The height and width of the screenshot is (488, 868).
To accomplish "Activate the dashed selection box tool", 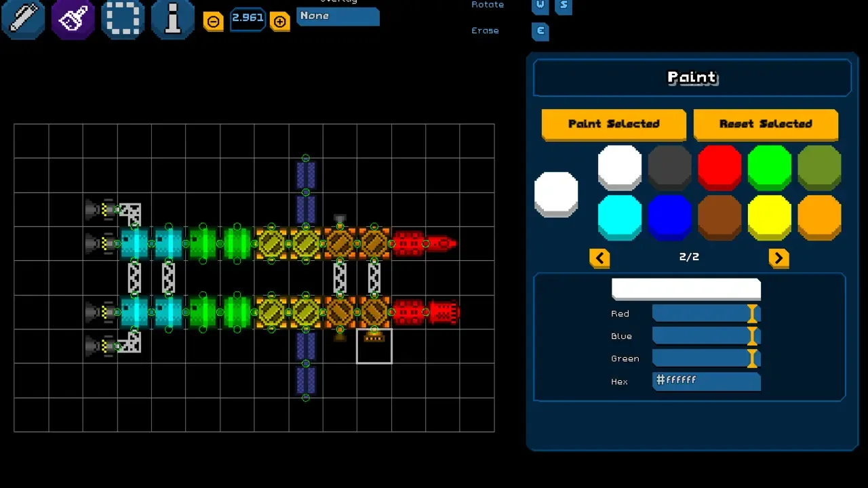I will tap(123, 18).
